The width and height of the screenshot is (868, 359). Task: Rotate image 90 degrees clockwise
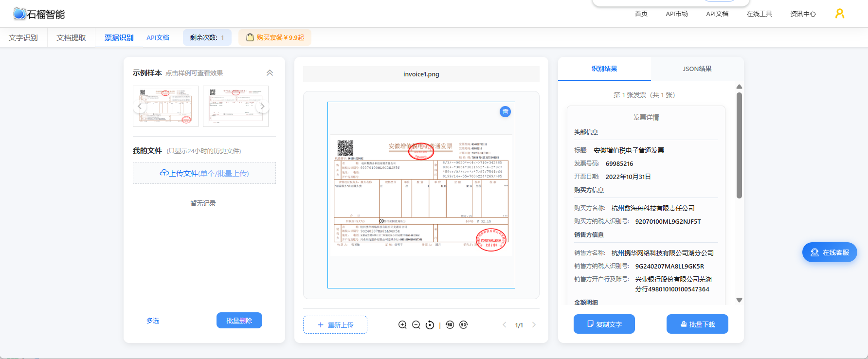tap(464, 325)
